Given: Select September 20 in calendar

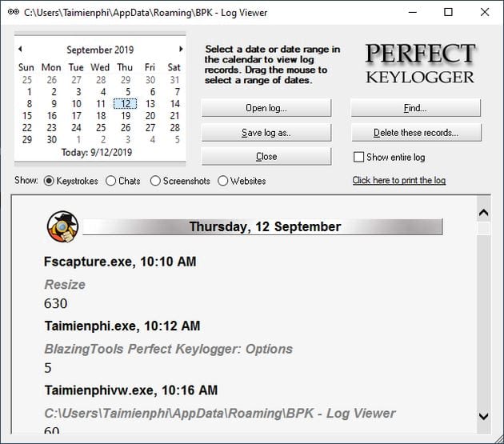Looking at the screenshot, I should pos(150,116).
